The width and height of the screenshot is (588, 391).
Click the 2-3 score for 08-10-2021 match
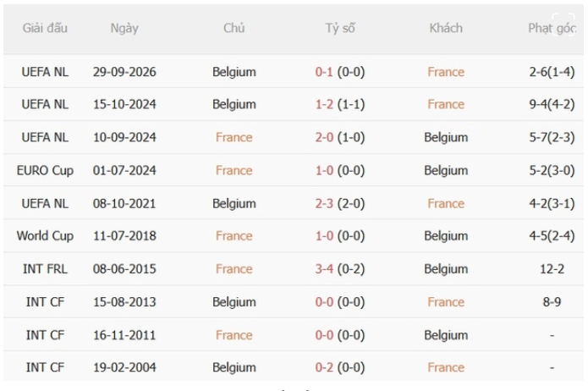[x=324, y=203]
